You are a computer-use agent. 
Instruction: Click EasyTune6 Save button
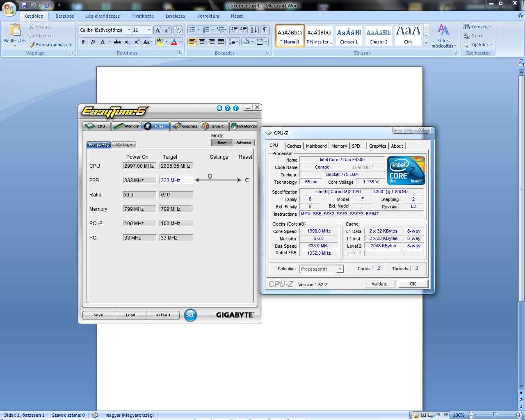(98, 315)
